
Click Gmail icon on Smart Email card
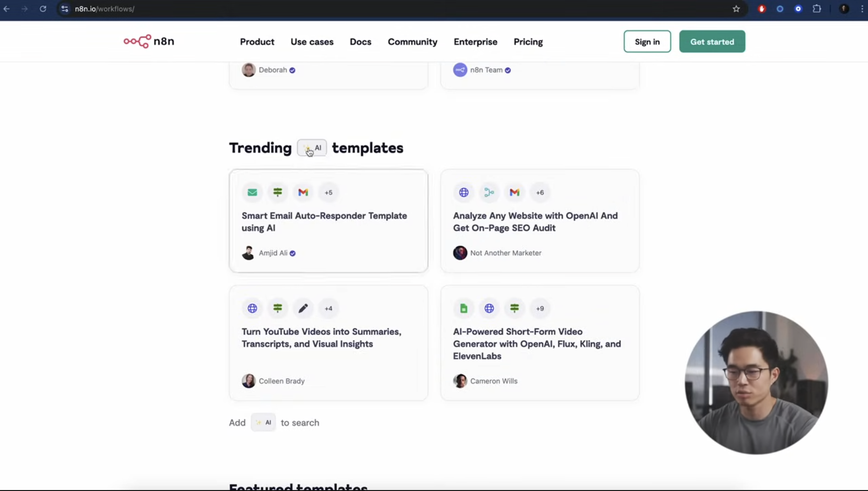[303, 192]
